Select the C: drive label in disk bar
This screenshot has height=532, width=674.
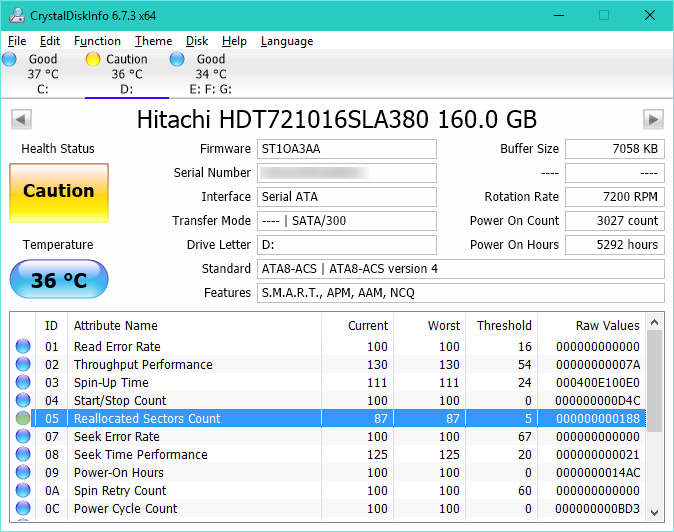tap(43, 89)
